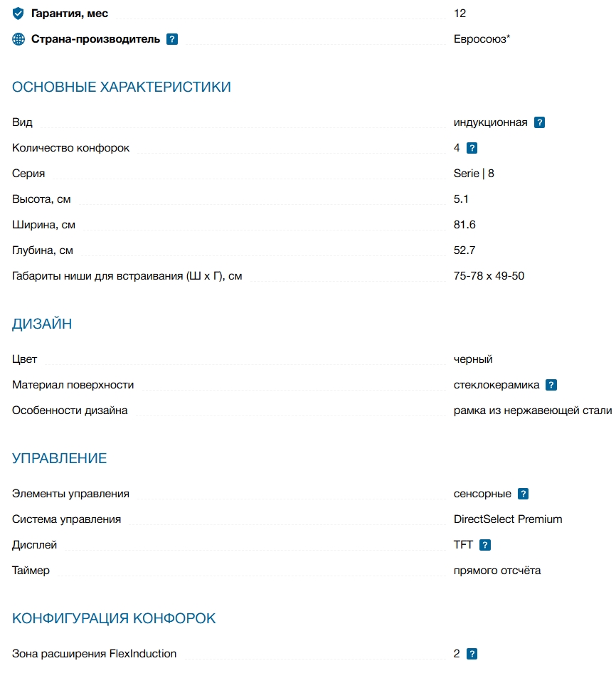Show the help hint for стеклокерамика

[551, 385]
